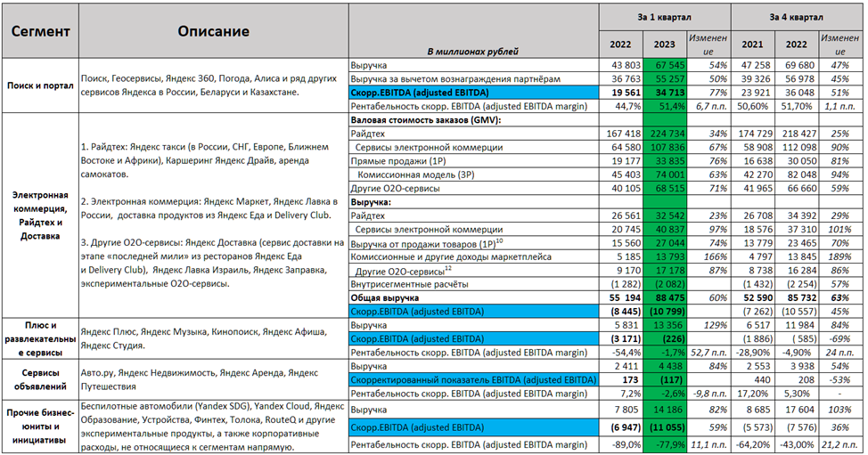Select 'Скорректированный показатель EBITDA (adjusted EBITDA)' blue cell
Viewport: 868px width, 455px height.
pyautogui.click(x=473, y=380)
